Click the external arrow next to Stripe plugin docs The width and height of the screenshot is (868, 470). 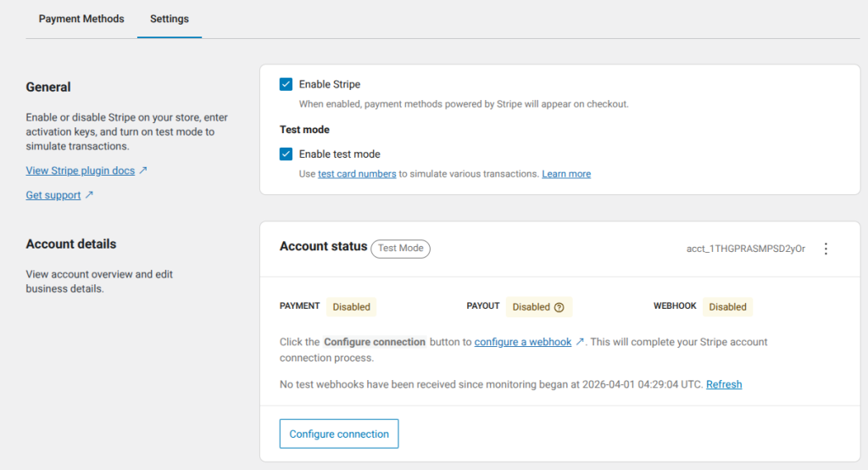pos(142,171)
